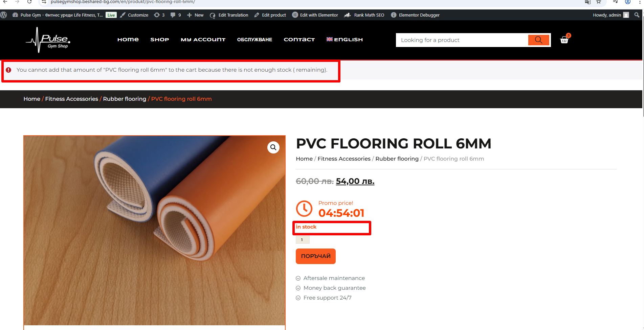Image resolution: width=644 pixels, height=330 pixels.
Task: Click the product quantity box
Action: point(303,240)
